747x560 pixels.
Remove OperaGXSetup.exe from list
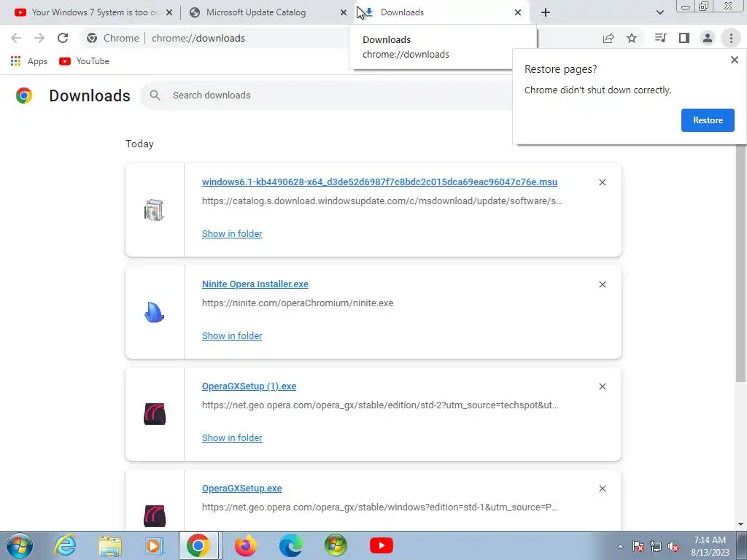point(602,489)
